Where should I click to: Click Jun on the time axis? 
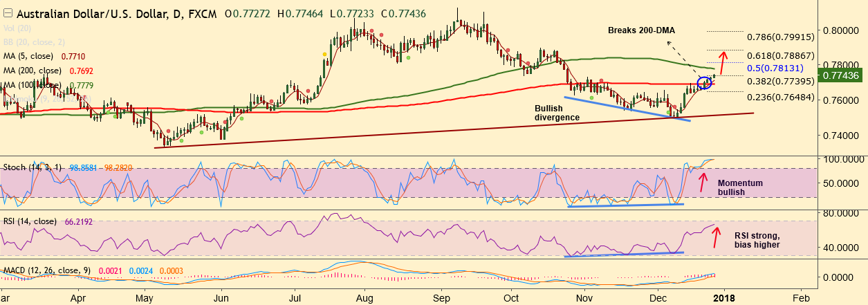click(221, 297)
